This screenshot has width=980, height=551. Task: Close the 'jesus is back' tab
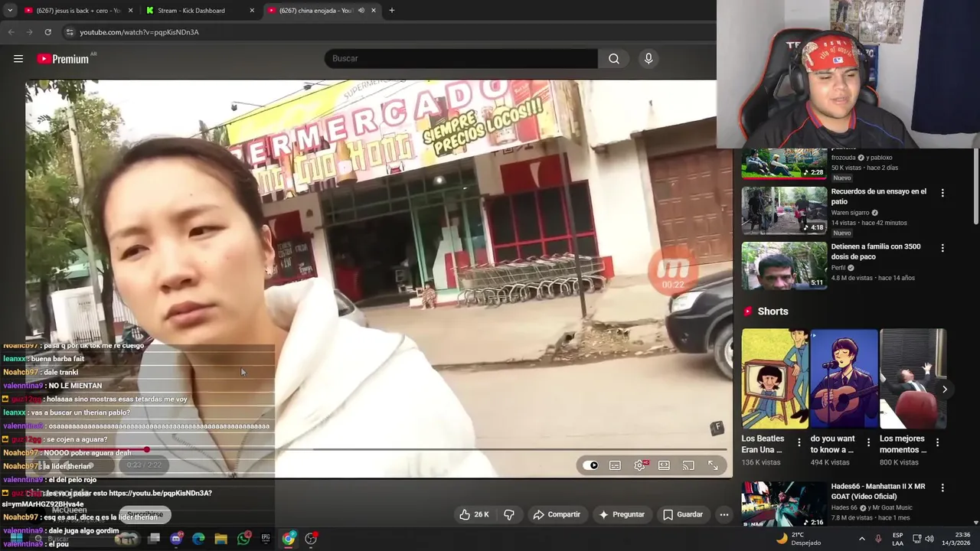(130, 11)
